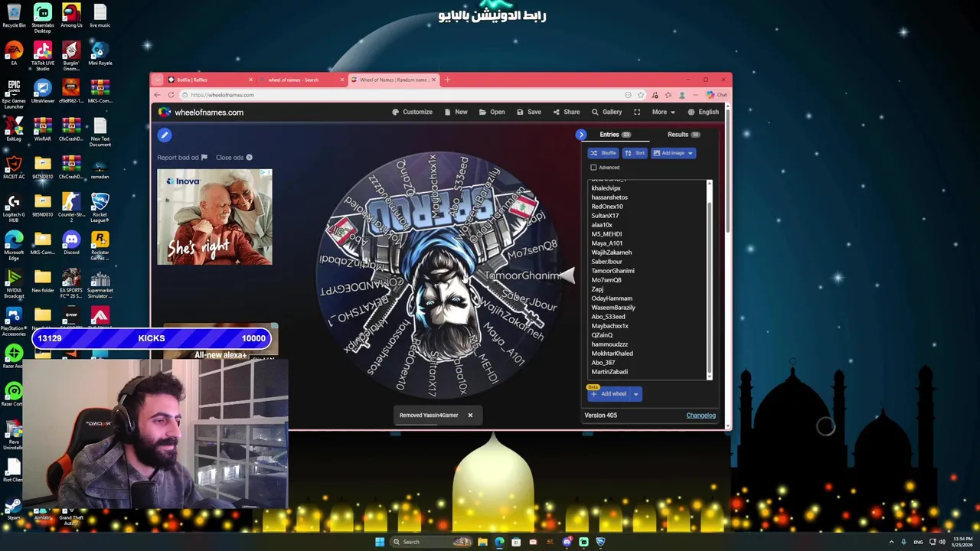Dismiss the Removed Yassin4Gamer notification

pos(470,416)
